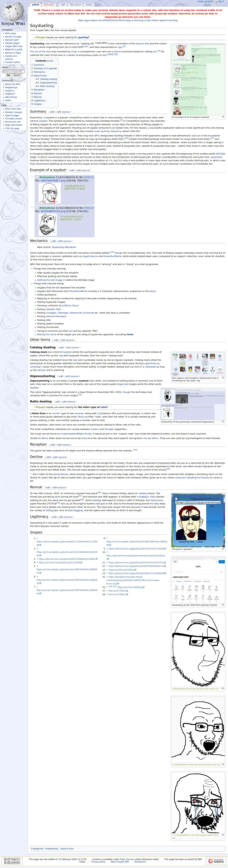Open the edit tab at the page top
228x868 pixels.
tap(63, 5)
